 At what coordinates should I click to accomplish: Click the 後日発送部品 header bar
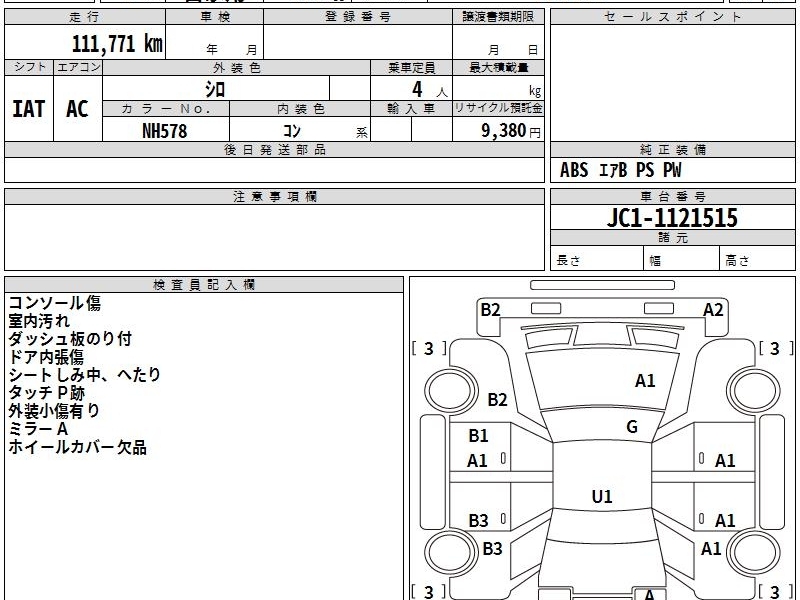(x=274, y=149)
